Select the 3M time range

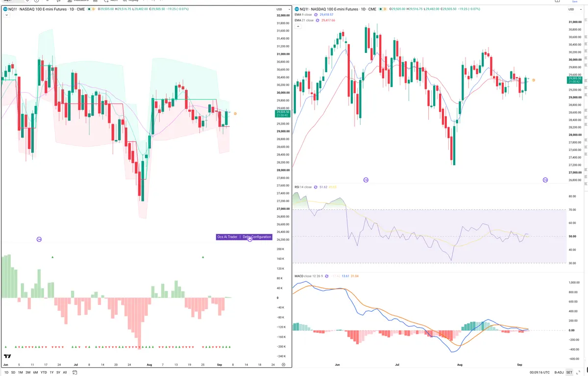coord(28,372)
